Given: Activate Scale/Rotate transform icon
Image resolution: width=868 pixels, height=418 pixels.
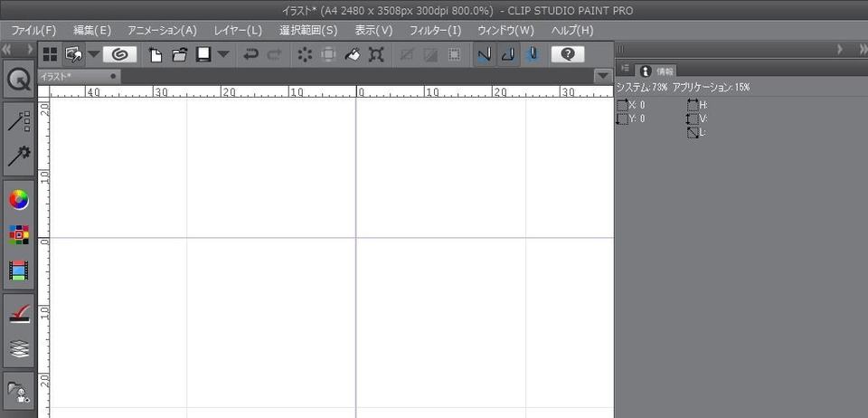Looking at the screenshot, I should click(376, 54).
